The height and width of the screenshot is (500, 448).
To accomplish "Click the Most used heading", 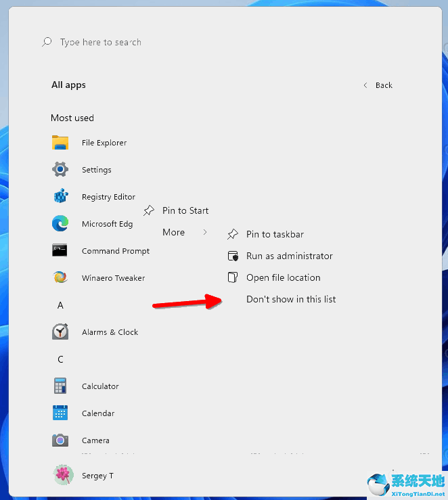I will point(72,118).
